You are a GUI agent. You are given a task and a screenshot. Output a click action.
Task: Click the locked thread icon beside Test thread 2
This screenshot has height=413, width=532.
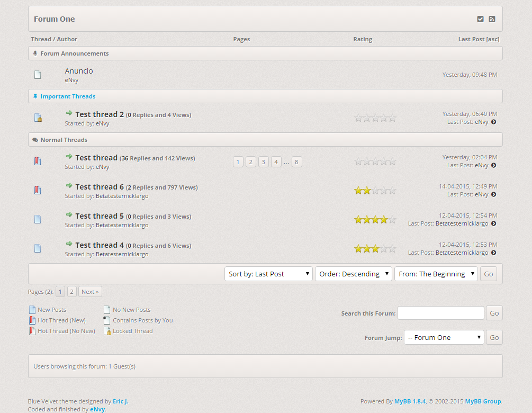[x=38, y=118]
